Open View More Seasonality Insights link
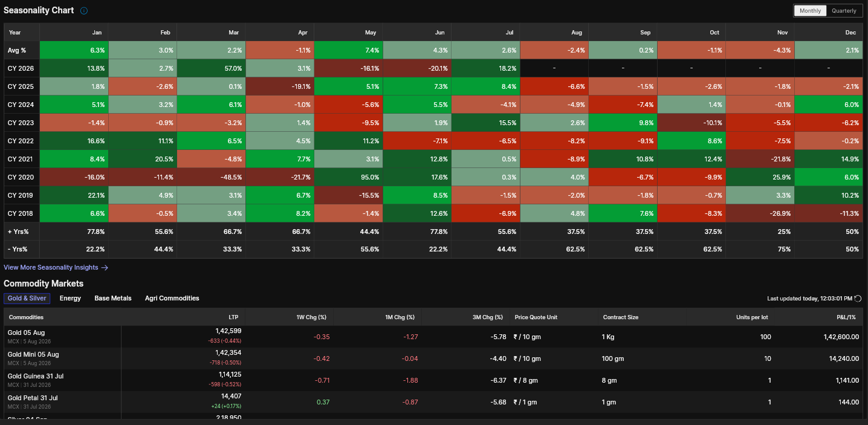Viewport: 868px width, 425px height. pos(51,267)
